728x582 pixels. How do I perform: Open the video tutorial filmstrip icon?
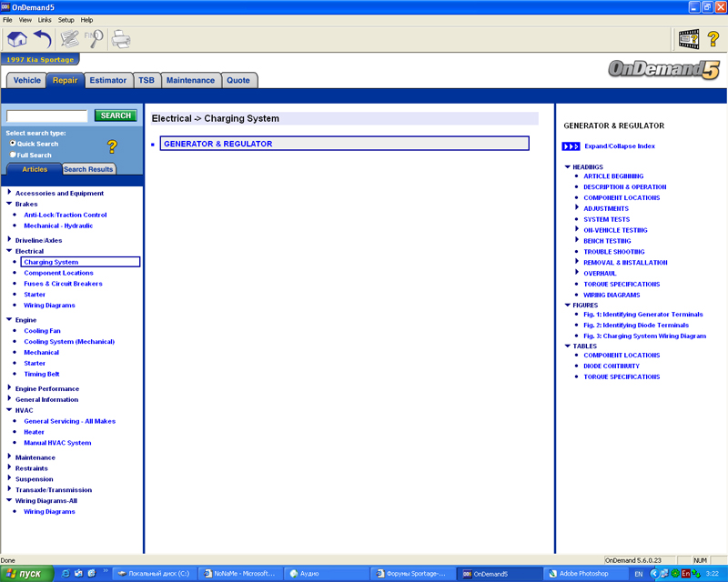point(688,38)
